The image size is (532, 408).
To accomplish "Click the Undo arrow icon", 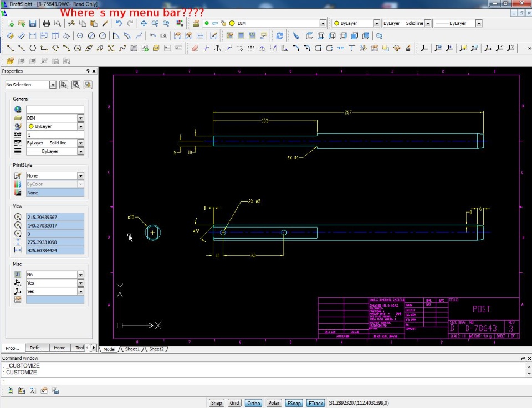I will pyautogui.click(x=119, y=23).
